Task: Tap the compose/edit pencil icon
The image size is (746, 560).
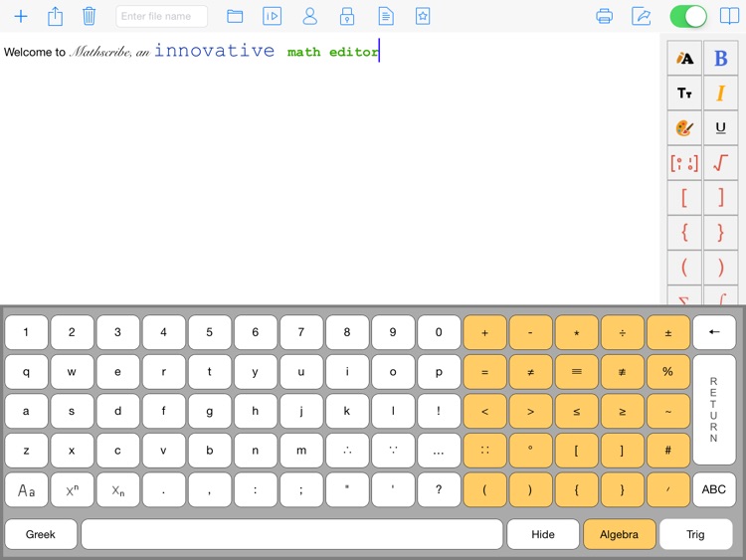Action: pos(641,16)
